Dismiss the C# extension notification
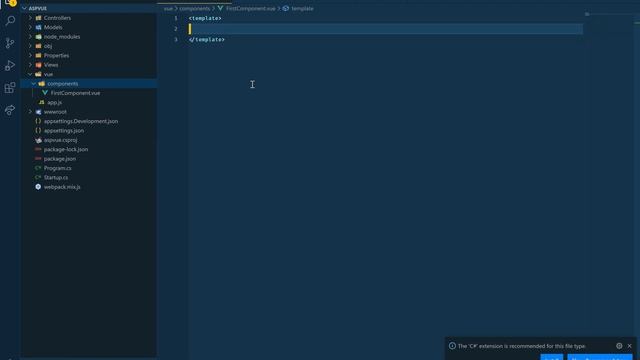Screen dimensions: 640x360 pyautogui.click(x=629, y=346)
